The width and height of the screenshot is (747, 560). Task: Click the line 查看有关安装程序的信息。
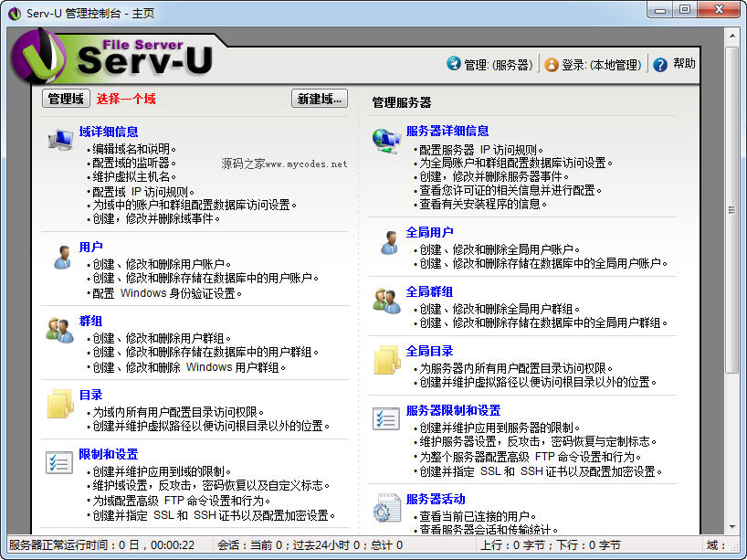point(483,204)
